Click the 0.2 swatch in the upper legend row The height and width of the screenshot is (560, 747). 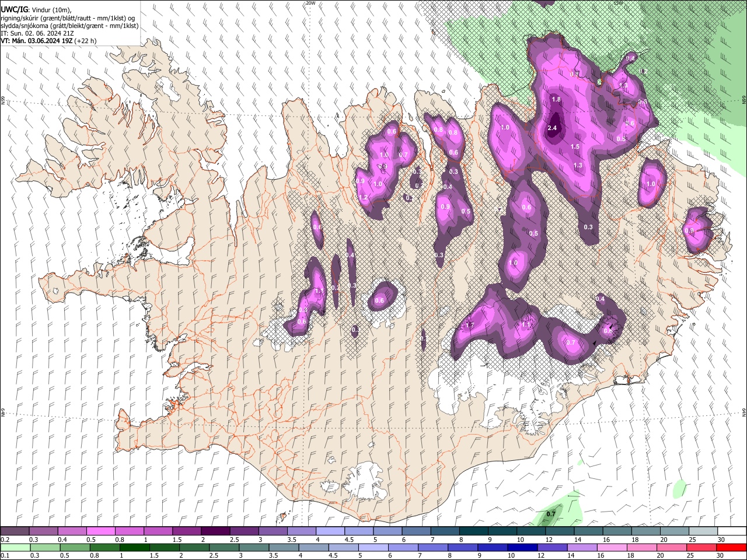pyautogui.click(x=15, y=531)
